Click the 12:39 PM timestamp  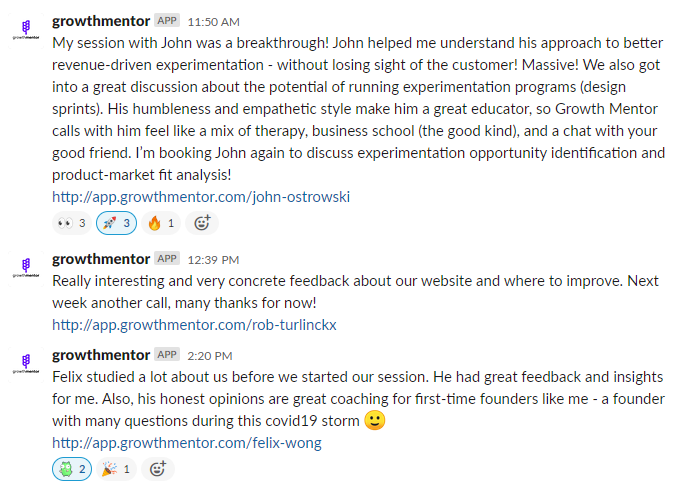(213, 260)
